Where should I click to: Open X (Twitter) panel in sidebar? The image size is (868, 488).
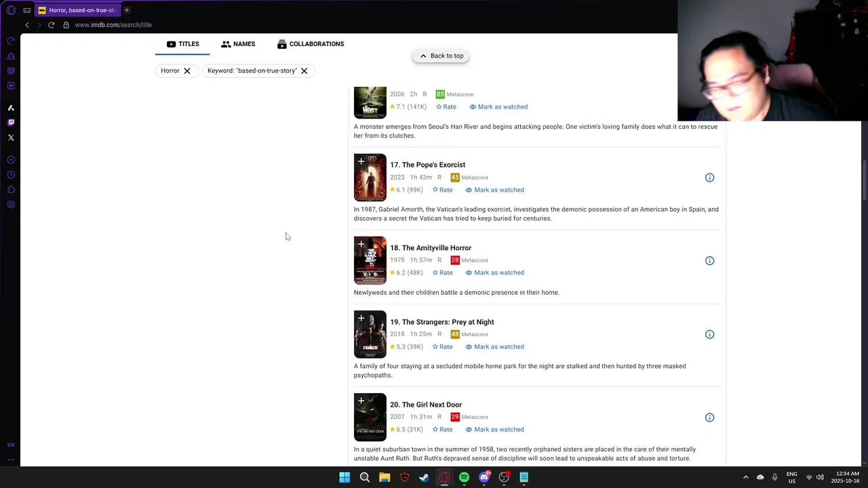coord(11,138)
